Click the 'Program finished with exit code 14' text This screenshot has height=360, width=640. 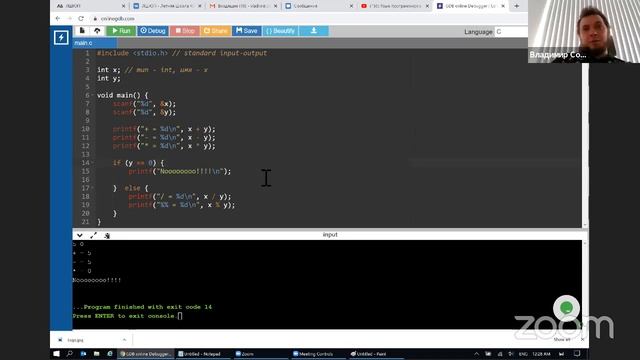click(142, 307)
